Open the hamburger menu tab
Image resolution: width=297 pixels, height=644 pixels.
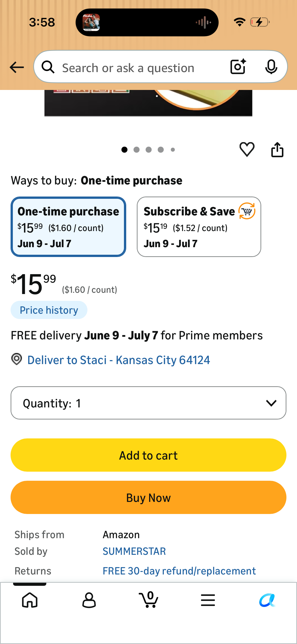(x=208, y=600)
